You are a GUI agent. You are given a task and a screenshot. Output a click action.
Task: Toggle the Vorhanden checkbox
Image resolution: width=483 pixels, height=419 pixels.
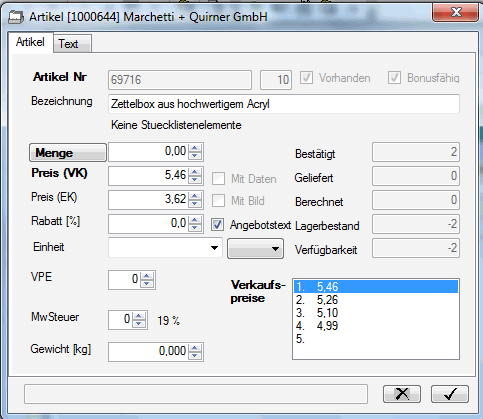tap(306, 78)
